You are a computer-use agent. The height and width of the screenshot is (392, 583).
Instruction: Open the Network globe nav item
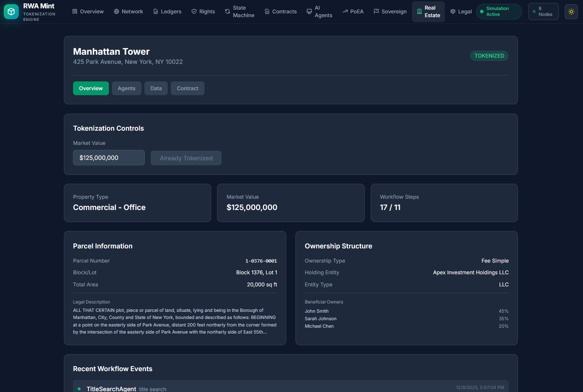click(x=129, y=12)
